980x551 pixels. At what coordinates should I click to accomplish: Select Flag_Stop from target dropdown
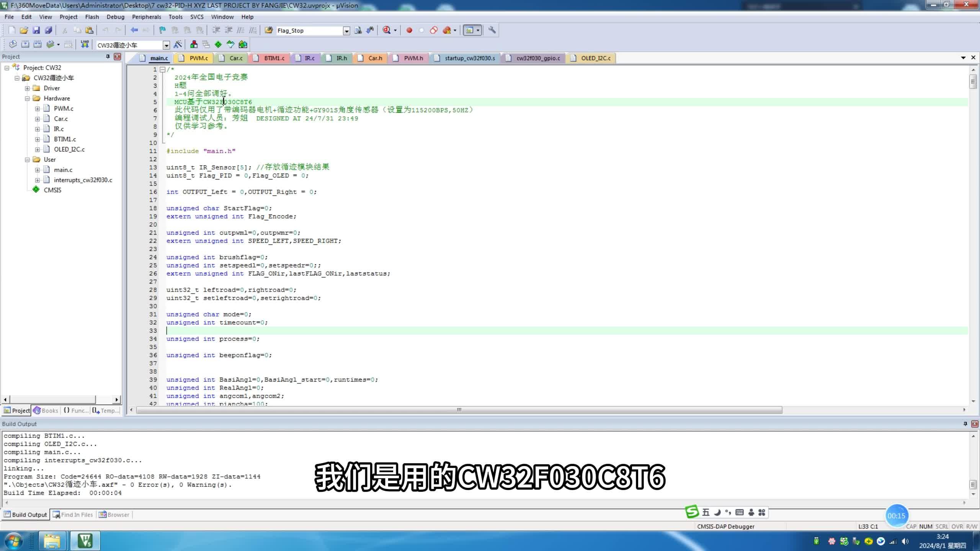click(312, 30)
